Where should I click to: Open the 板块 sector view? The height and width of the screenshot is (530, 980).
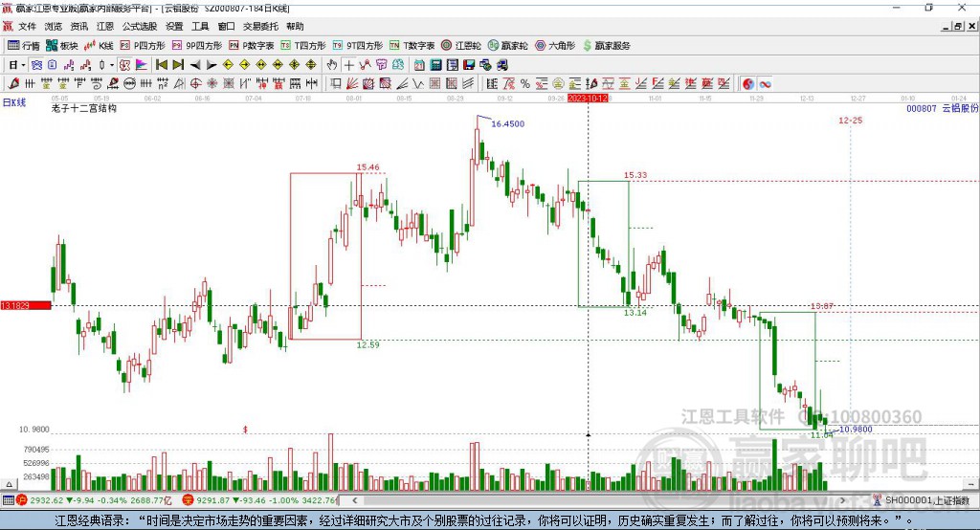tap(62, 46)
